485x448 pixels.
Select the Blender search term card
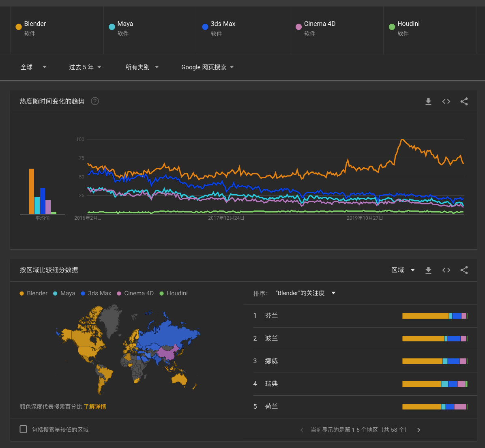(x=57, y=30)
